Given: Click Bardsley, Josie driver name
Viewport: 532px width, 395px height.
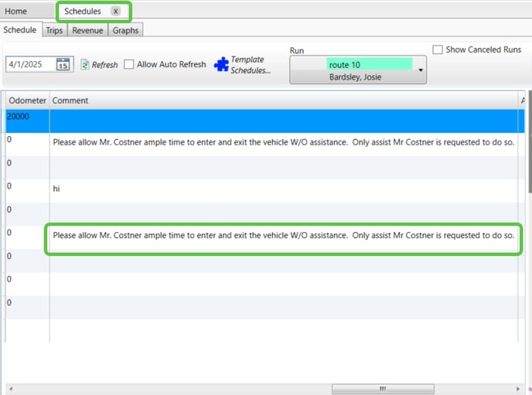Looking at the screenshot, I should [355, 77].
